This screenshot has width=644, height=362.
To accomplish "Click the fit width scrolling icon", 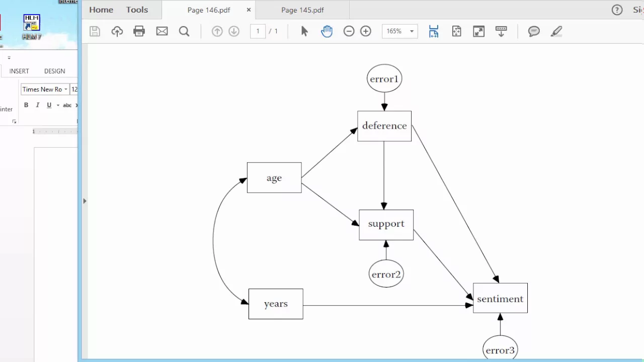I will [x=434, y=31].
